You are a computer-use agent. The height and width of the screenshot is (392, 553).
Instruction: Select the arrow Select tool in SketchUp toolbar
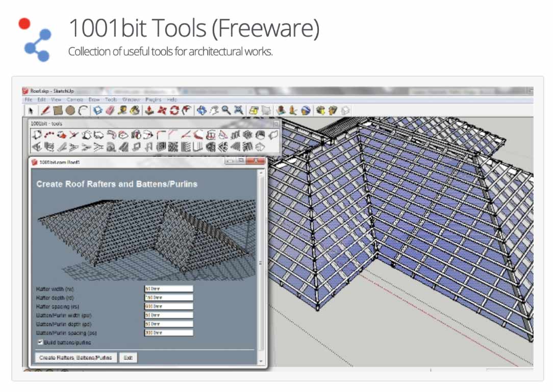[x=31, y=111]
